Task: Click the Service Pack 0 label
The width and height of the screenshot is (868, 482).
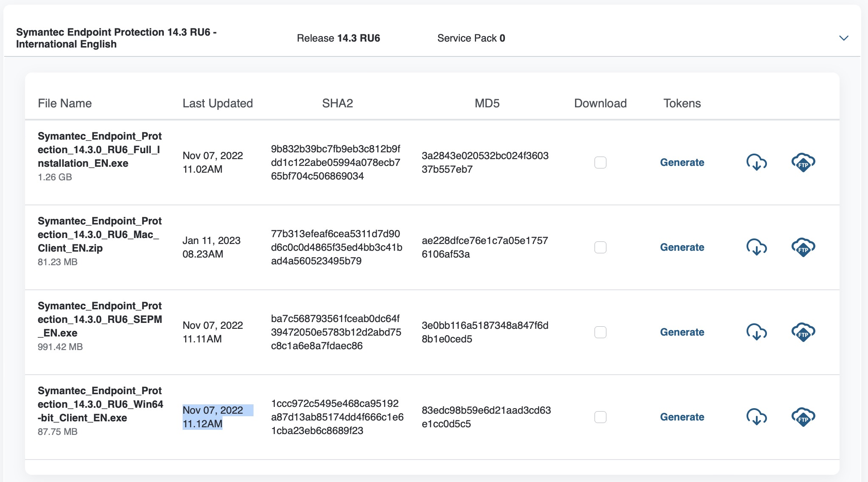Action: [471, 38]
